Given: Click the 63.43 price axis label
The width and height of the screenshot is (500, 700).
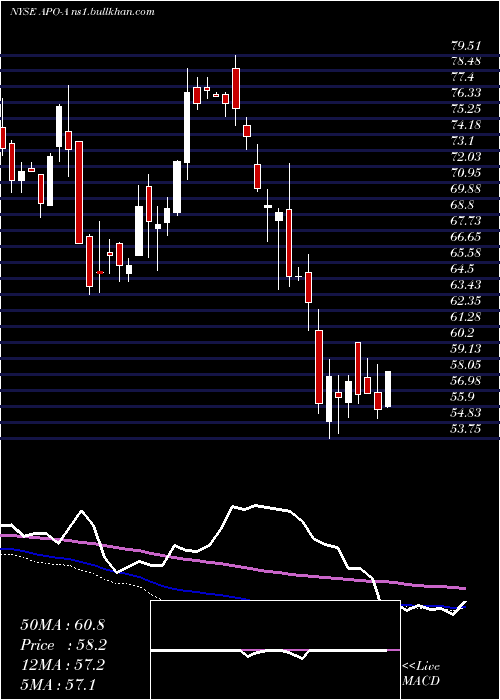Looking at the screenshot, I should [465, 285].
